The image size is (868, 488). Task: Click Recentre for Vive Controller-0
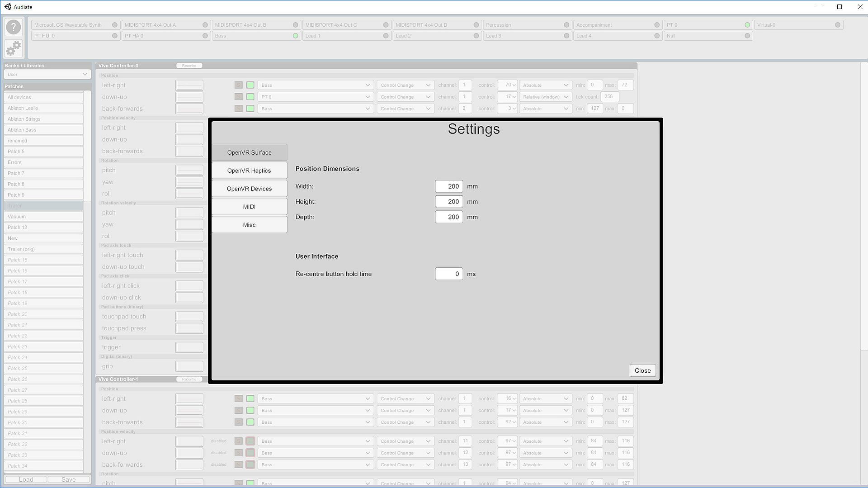point(189,66)
